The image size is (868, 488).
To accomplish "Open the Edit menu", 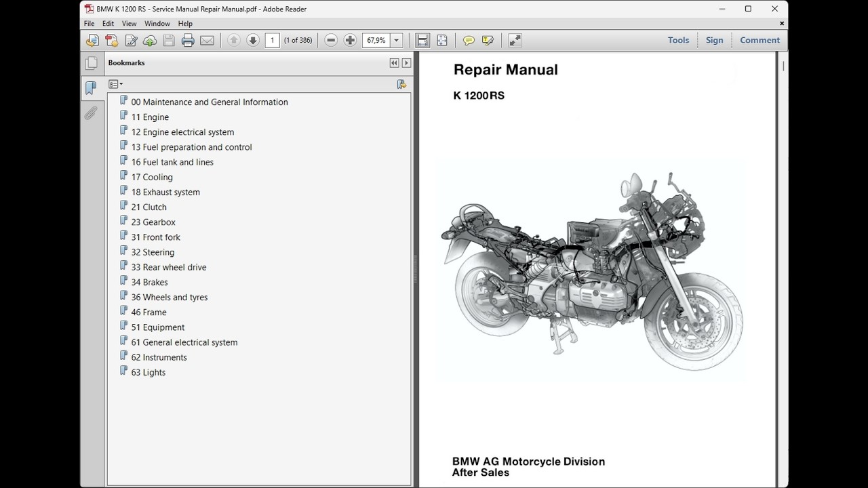I will [108, 24].
